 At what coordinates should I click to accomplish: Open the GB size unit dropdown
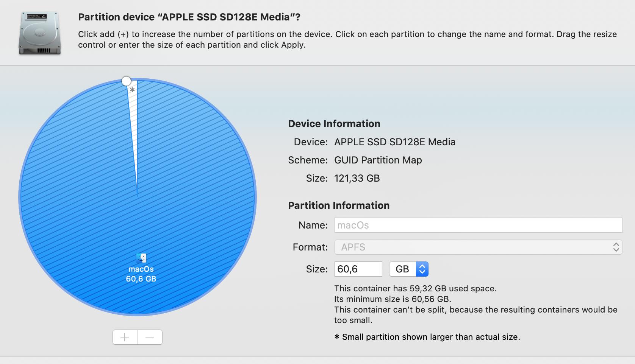click(x=409, y=269)
